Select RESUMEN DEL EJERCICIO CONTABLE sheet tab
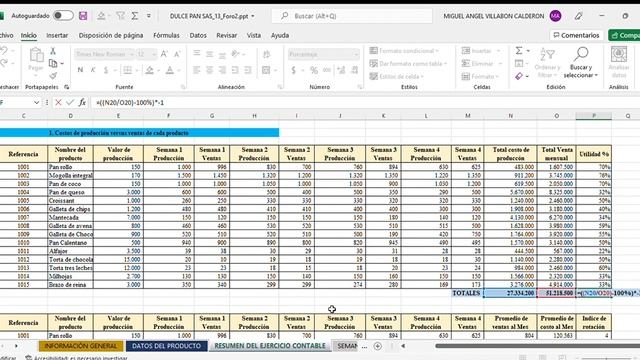 270,346
